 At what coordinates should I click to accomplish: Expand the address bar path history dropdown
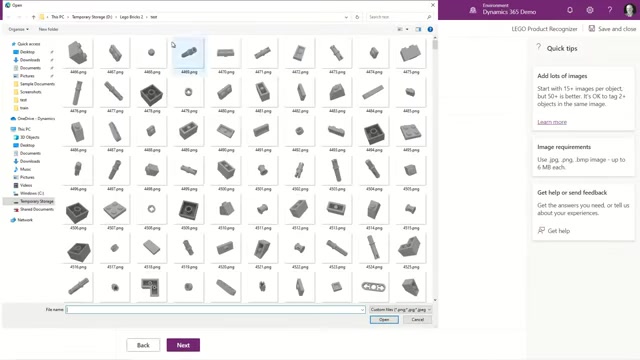pyautogui.click(x=346, y=17)
